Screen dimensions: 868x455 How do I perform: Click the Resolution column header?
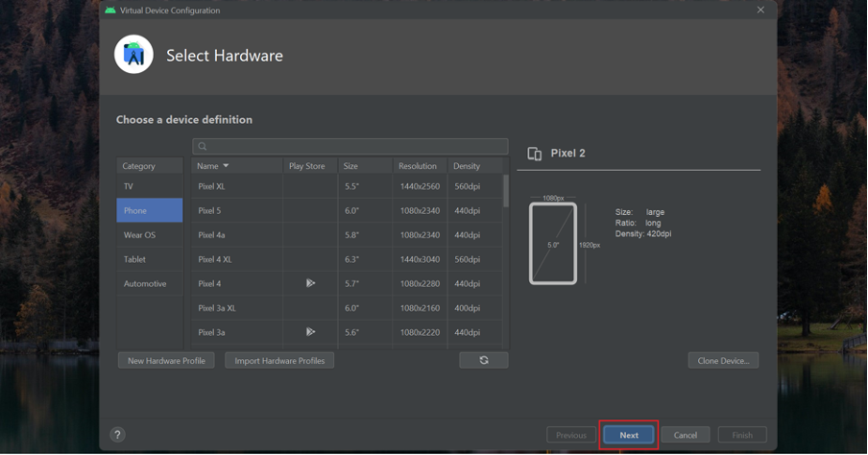[421, 165]
